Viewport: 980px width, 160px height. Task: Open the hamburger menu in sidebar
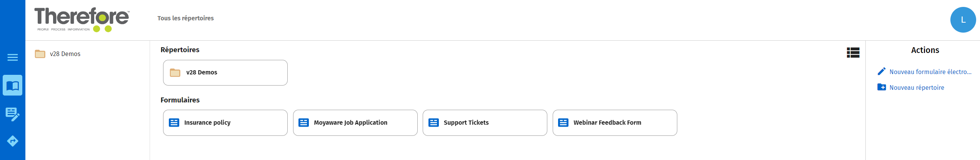point(13,57)
